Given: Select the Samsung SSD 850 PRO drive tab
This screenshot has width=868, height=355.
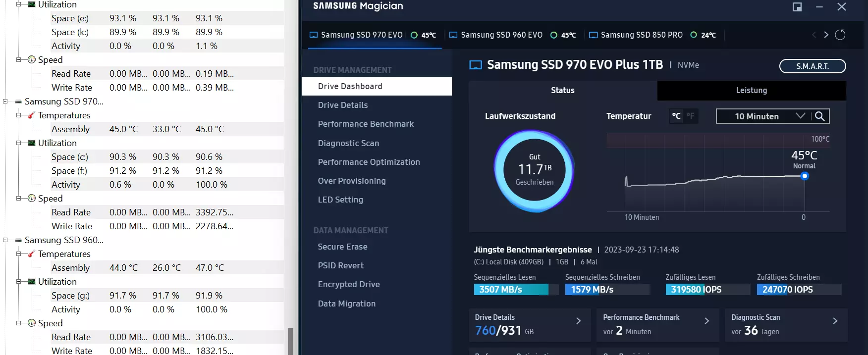Looking at the screenshot, I should tap(652, 35).
